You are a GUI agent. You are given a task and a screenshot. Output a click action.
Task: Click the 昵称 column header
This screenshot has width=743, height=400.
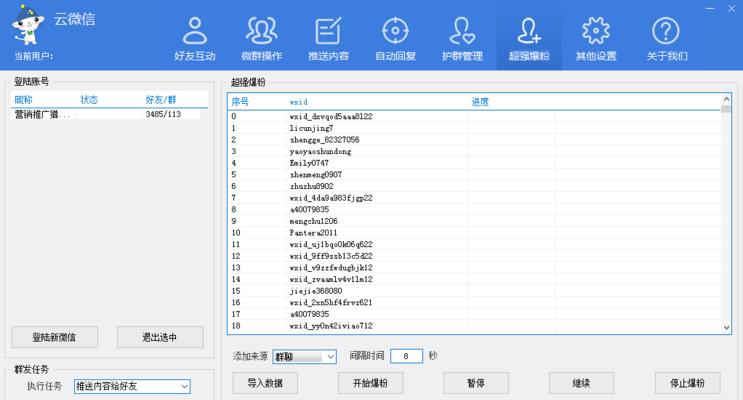tap(23, 100)
